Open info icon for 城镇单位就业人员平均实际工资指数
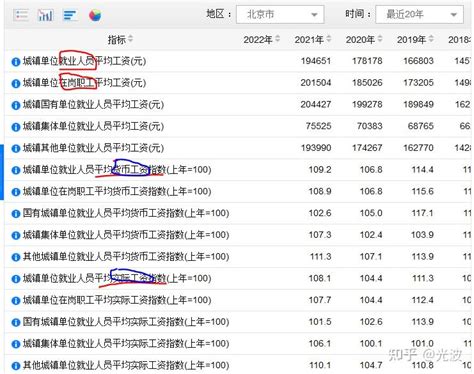The width and height of the screenshot is (474, 374). pyautogui.click(x=16, y=279)
